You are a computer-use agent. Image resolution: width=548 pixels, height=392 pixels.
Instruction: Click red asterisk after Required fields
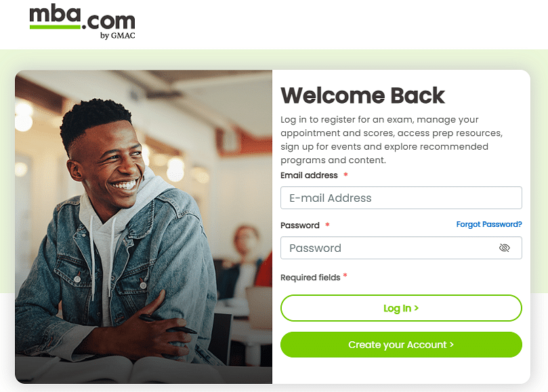[x=345, y=276]
